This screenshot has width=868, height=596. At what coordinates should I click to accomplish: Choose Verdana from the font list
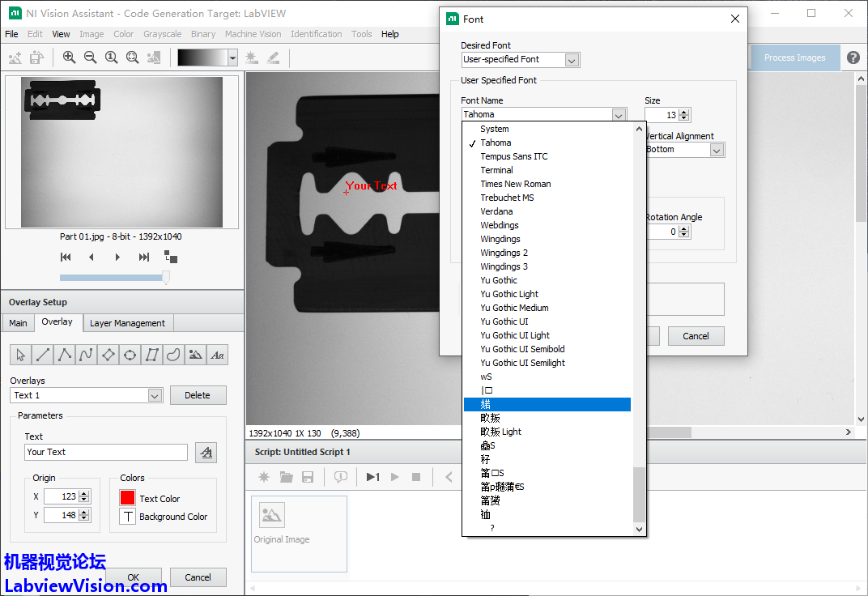496,211
